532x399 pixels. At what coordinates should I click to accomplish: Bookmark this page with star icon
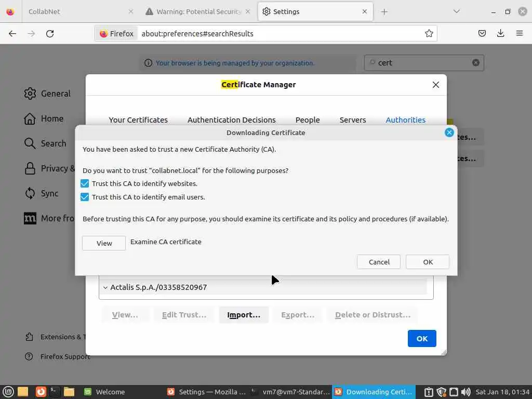pos(429,33)
